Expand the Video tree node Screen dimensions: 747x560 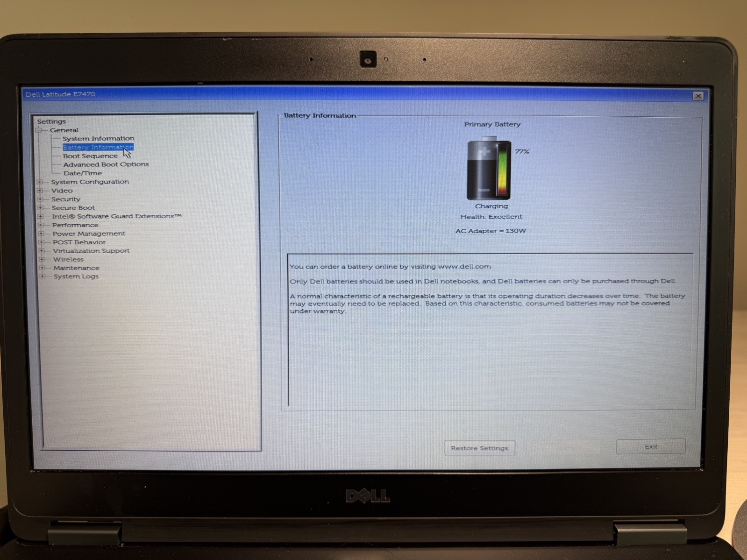pos(40,191)
